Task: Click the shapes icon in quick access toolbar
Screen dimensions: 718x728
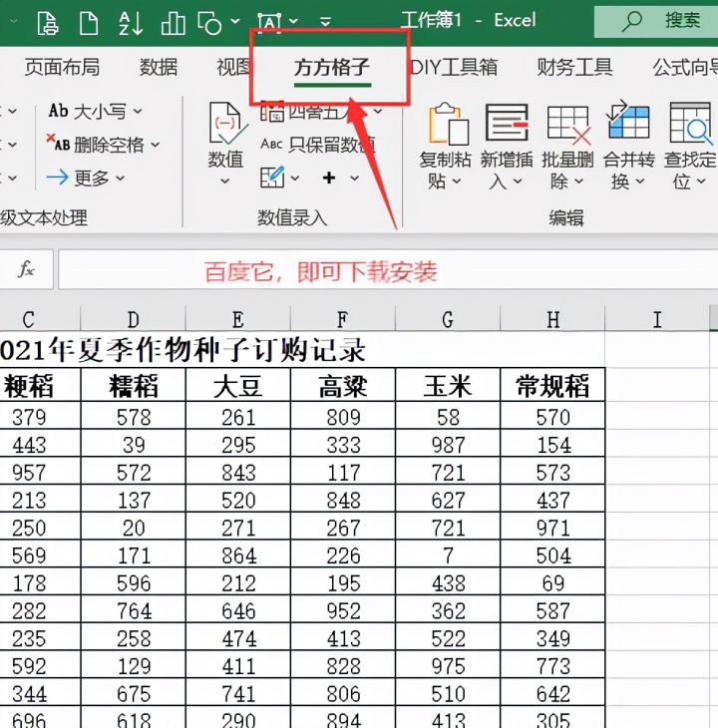Action: click(209, 23)
